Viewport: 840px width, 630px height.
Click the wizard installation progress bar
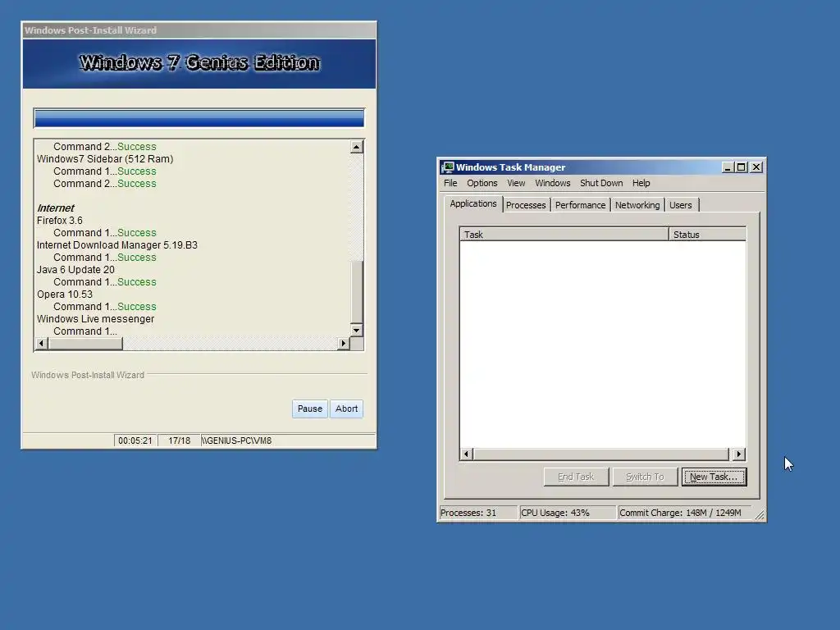pos(199,118)
